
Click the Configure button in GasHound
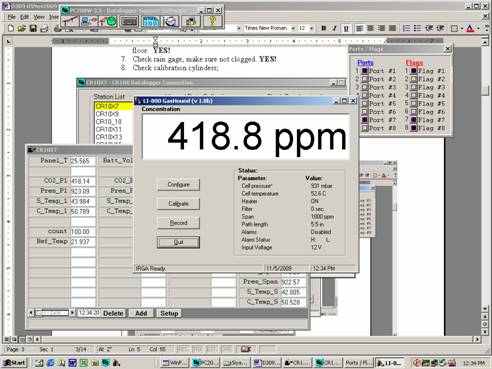(x=178, y=184)
